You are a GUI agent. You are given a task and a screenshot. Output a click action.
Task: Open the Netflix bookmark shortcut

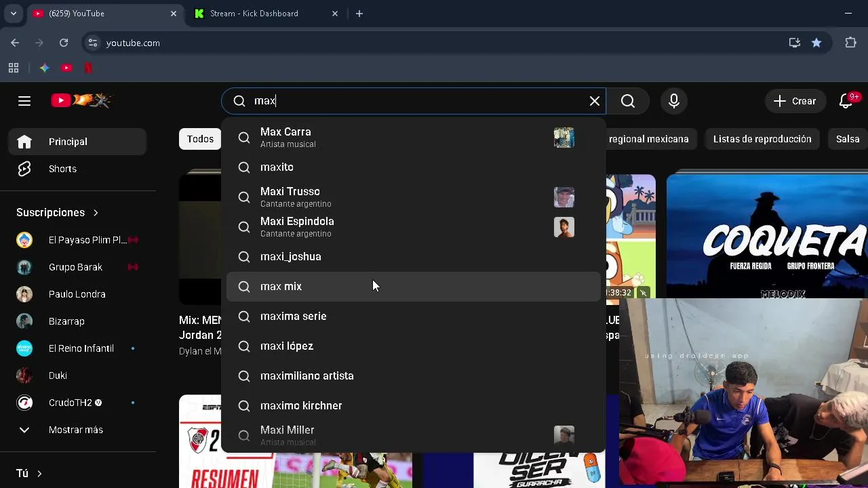click(x=88, y=68)
